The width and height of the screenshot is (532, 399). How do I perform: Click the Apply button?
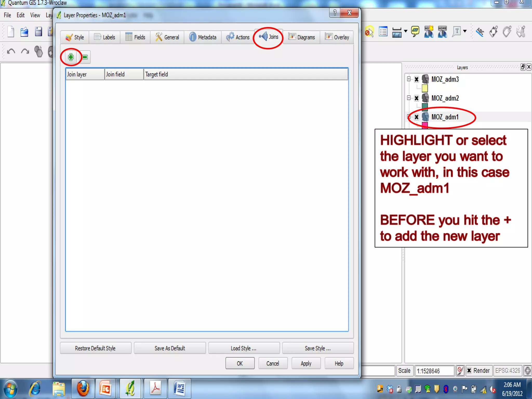coord(306,363)
